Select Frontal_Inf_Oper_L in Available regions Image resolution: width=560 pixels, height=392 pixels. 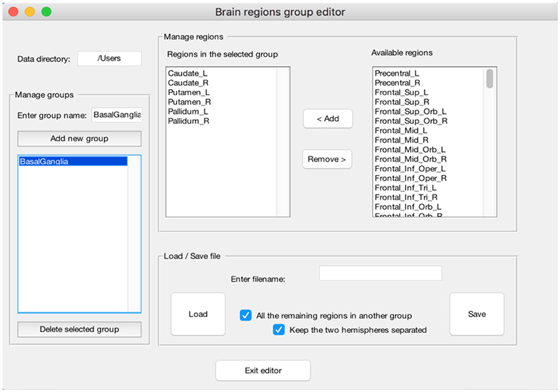(x=428, y=169)
